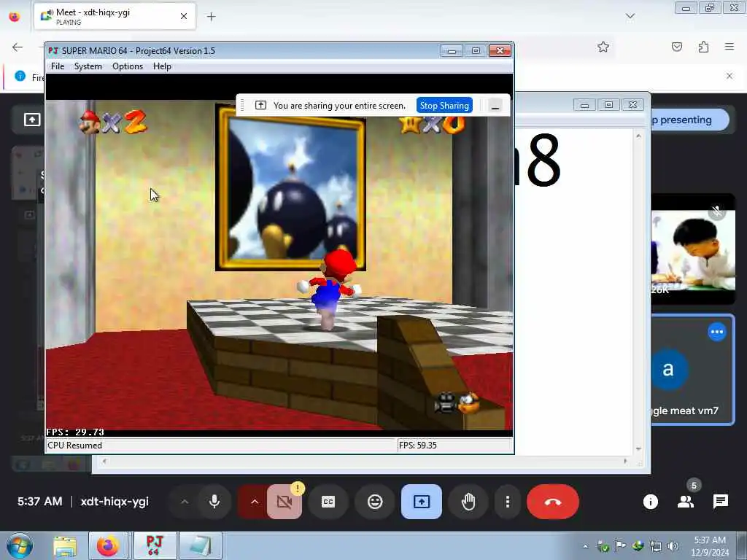The height and width of the screenshot is (560, 747).
Task: Open network status in system tray
Action: (656, 546)
